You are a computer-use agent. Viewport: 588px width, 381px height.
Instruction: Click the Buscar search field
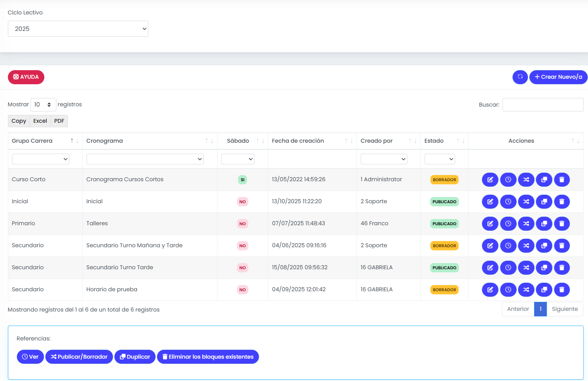(x=543, y=105)
